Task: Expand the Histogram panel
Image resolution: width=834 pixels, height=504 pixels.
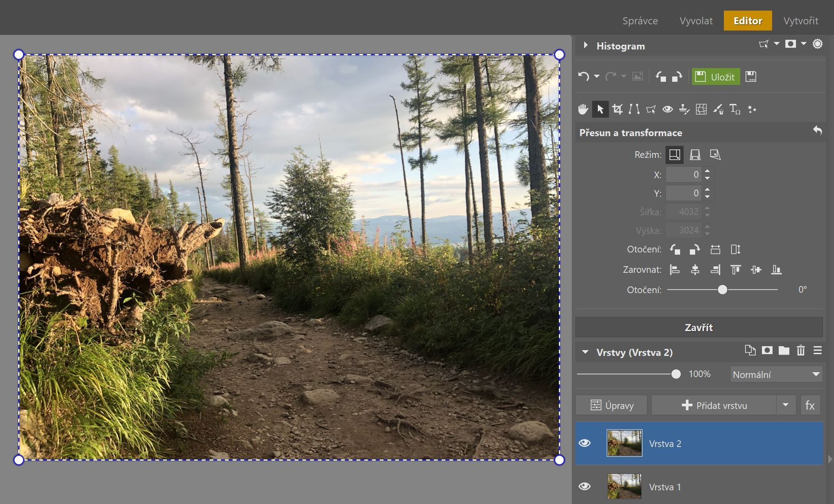Action: [585, 45]
